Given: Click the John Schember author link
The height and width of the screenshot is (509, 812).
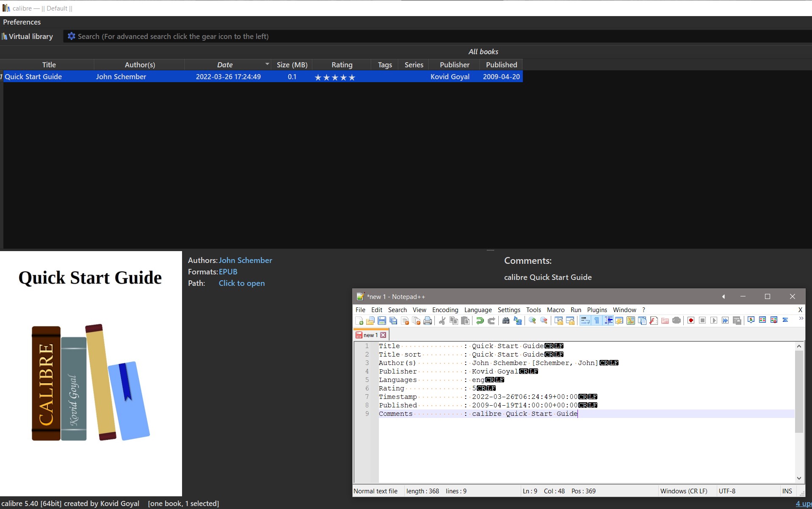Looking at the screenshot, I should point(245,260).
